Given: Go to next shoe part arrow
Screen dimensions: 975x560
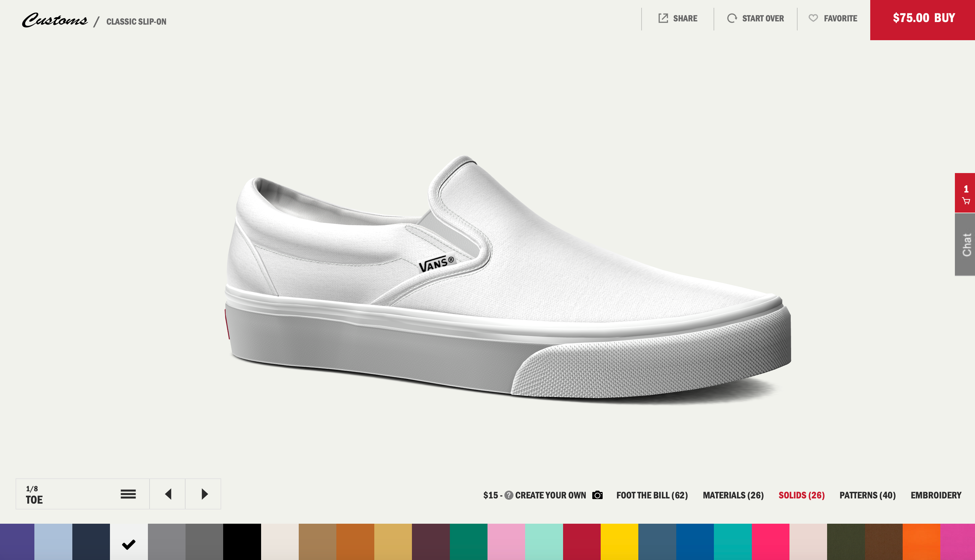Looking at the screenshot, I should click(204, 494).
